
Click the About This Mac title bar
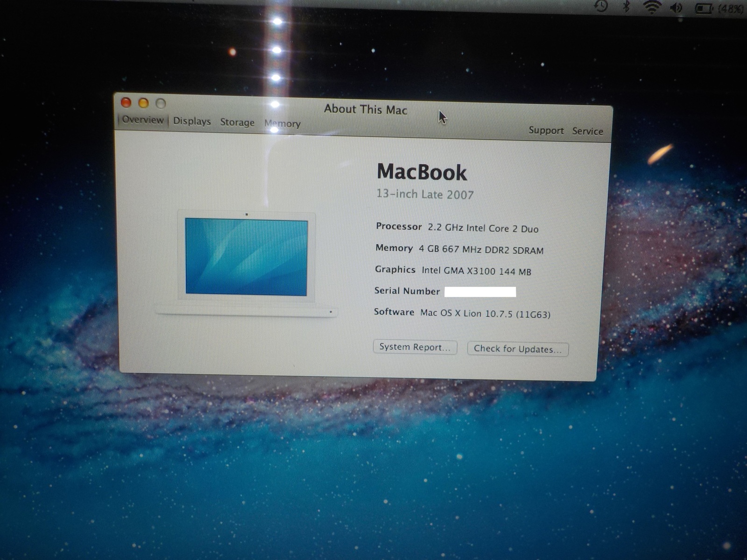tap(366, 110)
